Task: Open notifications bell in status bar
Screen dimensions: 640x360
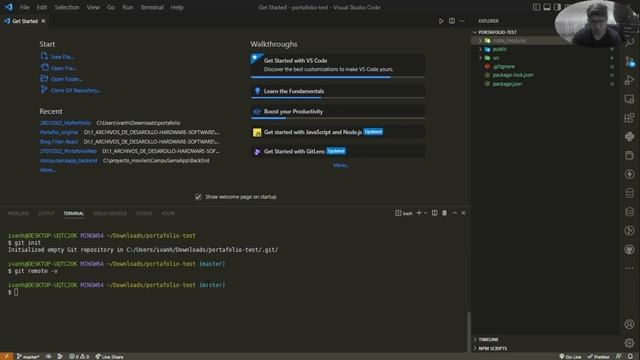Action: [x=631, y=356]
